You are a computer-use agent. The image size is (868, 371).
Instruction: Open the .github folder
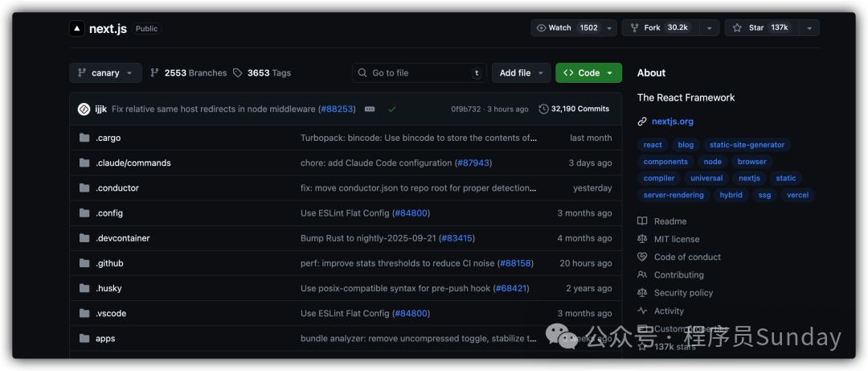pyautogui.click(x=109, y=263)
